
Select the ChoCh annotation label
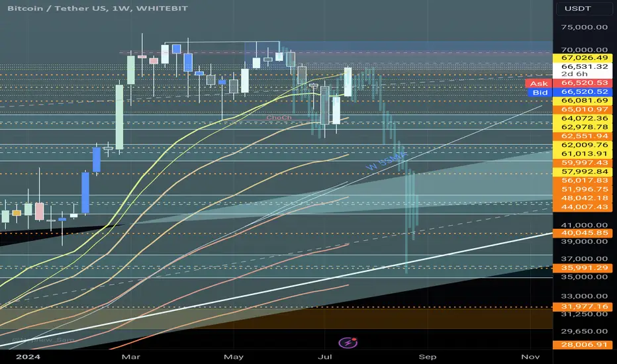pos(279,118)
